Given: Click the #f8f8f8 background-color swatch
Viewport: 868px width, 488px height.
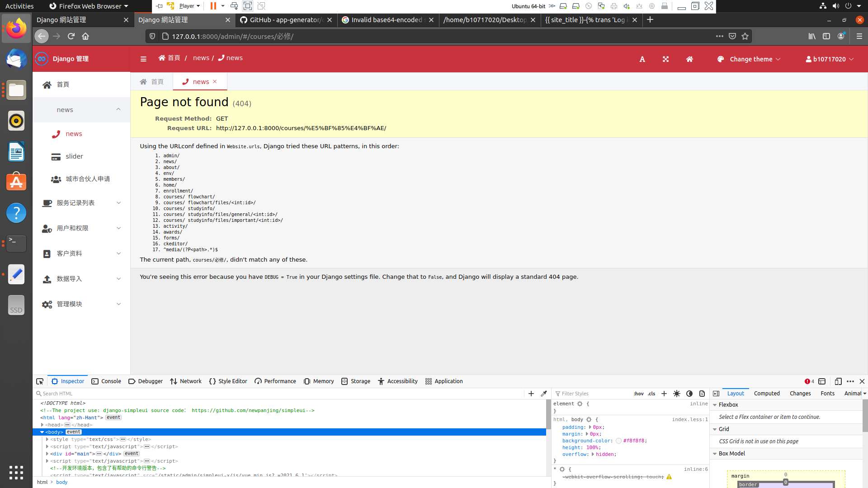Looking at the screenshot, I should pyautogui.click(x=618, y=441).
